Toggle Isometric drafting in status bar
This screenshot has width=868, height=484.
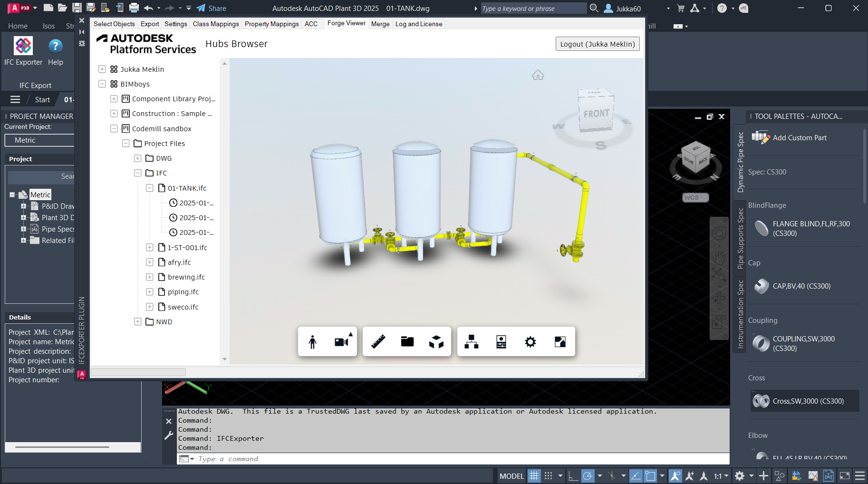click(x=612, y=476)
